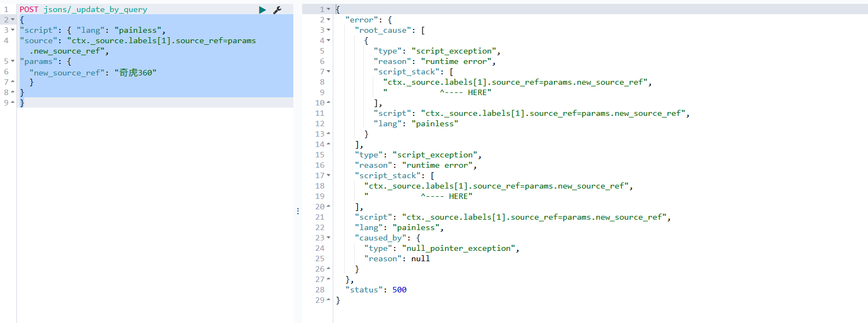Click the fold-end marker at request line 7
This screenshot has width=868, height=323.
[x=13, y=82]
